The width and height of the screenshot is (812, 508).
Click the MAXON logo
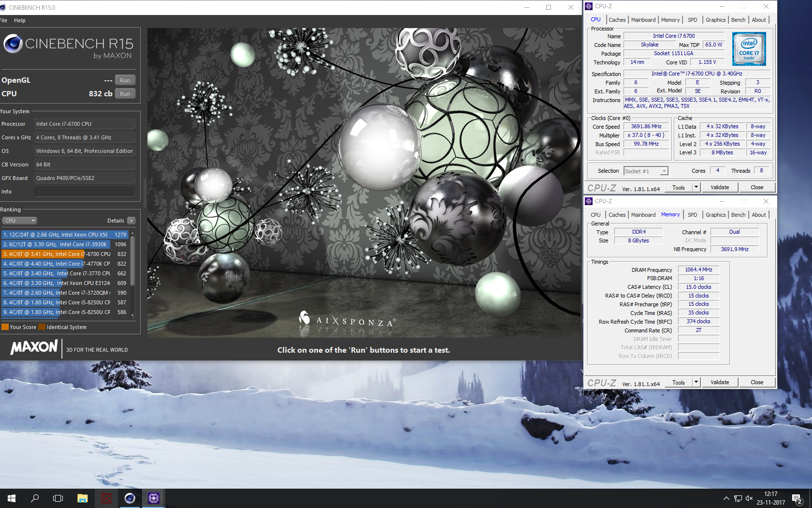click(34, 347)
